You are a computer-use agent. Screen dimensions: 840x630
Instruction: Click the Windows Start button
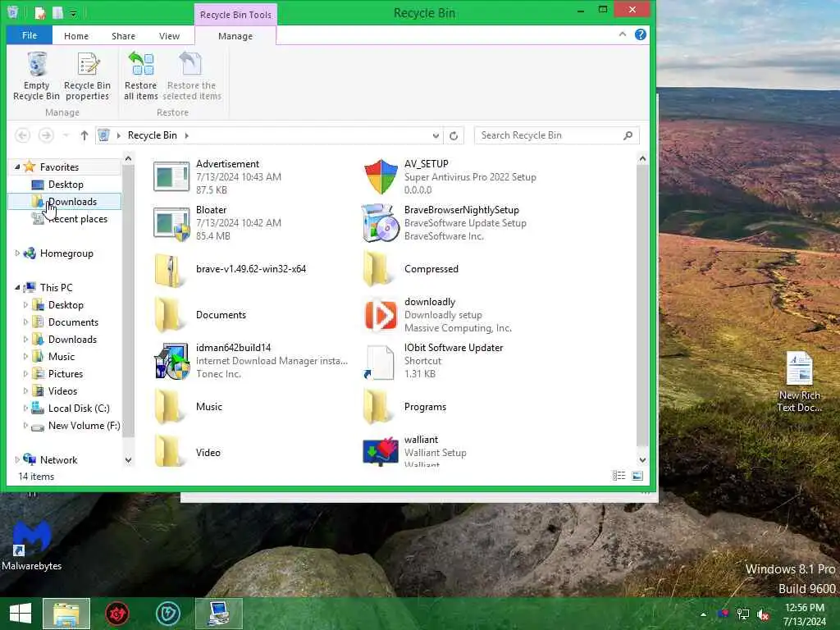[x=21, y=614]
